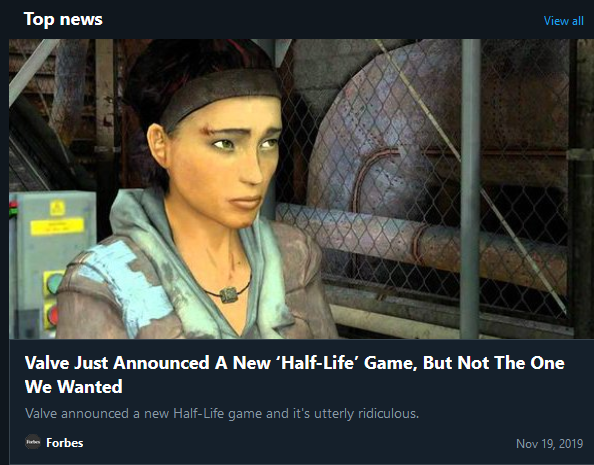Click the yellow warning label in the image

57,226
